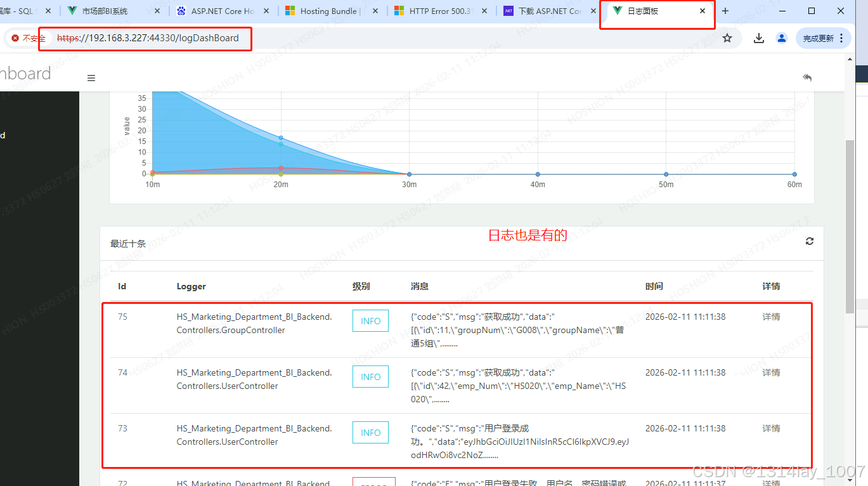Click the chart data point at 40m
Viewport: 868px width, 486px height.
(538, 174)
